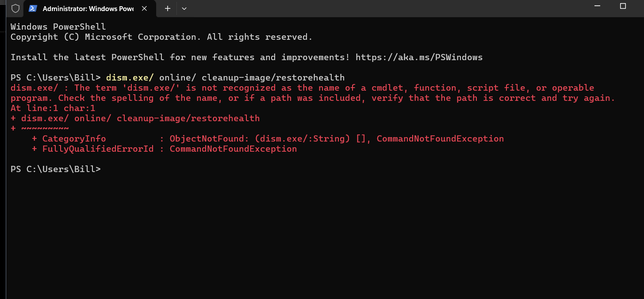Click the red tilde underline marker
Screen dimensions: 644x299
coord(45,128)
